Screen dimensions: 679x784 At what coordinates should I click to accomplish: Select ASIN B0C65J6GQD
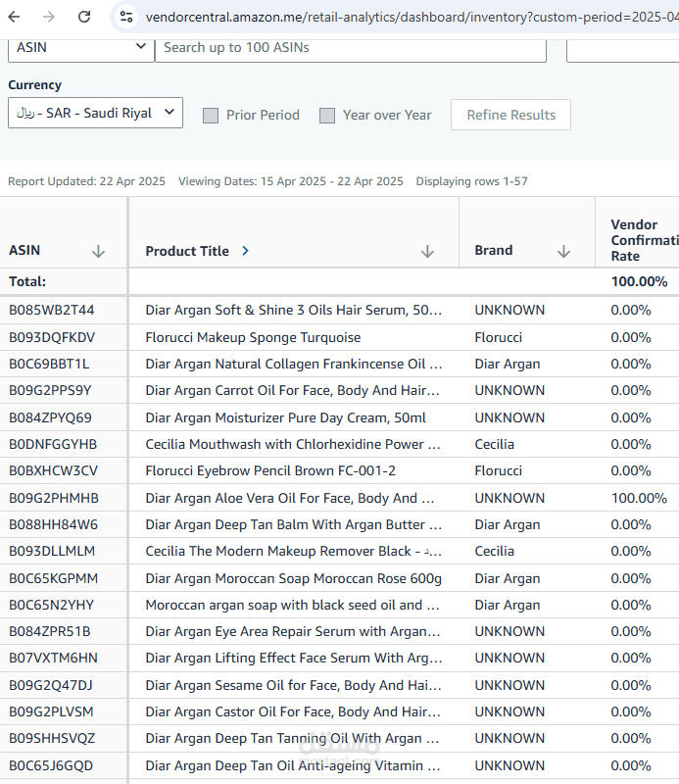(x=51, y=766)
